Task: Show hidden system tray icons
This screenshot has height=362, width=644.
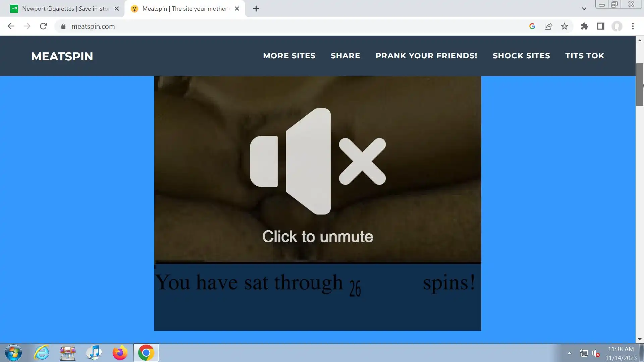Action: (570, 353)
